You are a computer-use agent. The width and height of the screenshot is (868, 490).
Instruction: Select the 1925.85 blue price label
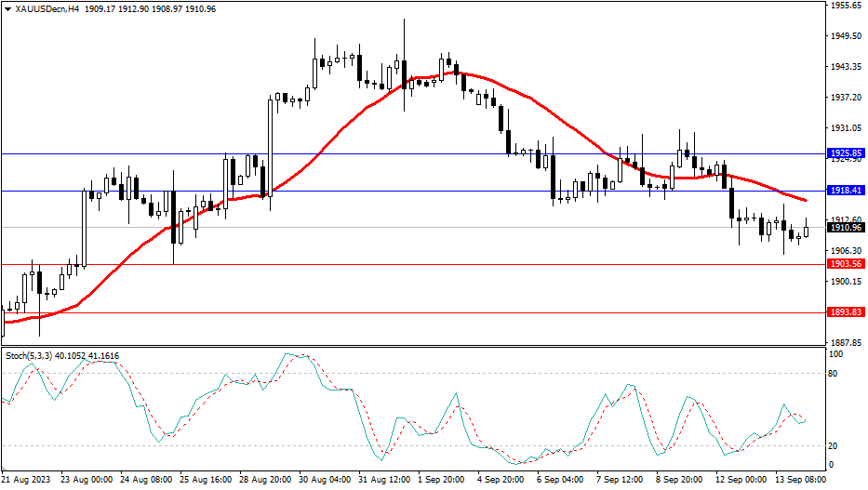(x=846, y=152)
